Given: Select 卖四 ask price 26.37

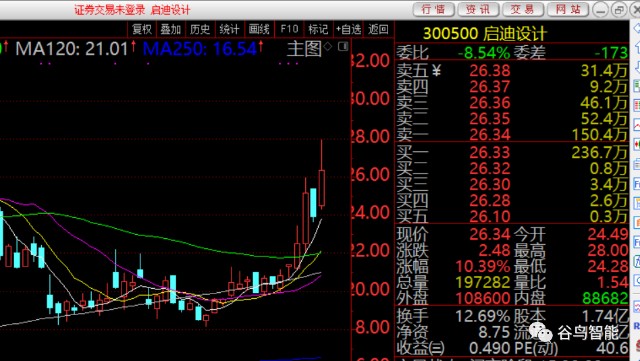Looking at the screenshot, I should pyautogui.click(x=489, y=87).
